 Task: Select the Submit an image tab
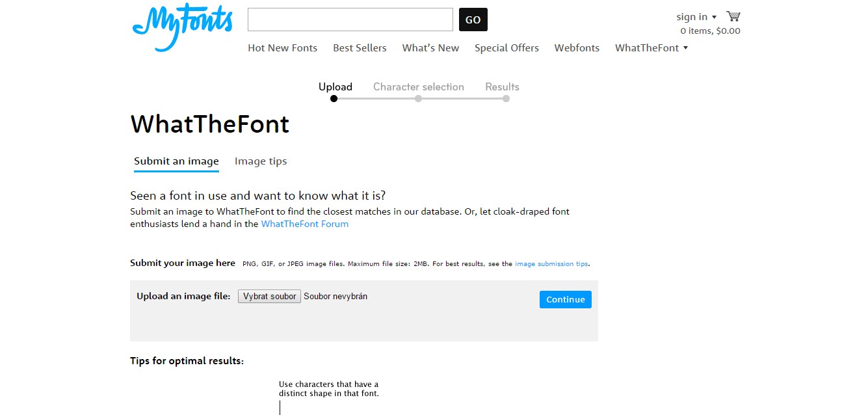pos(176,161)
